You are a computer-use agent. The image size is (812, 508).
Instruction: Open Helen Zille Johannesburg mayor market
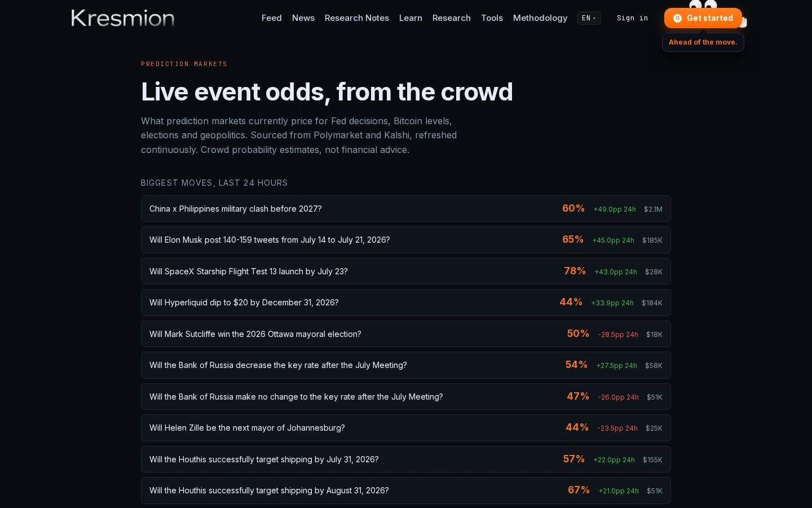tap(406, 428)
